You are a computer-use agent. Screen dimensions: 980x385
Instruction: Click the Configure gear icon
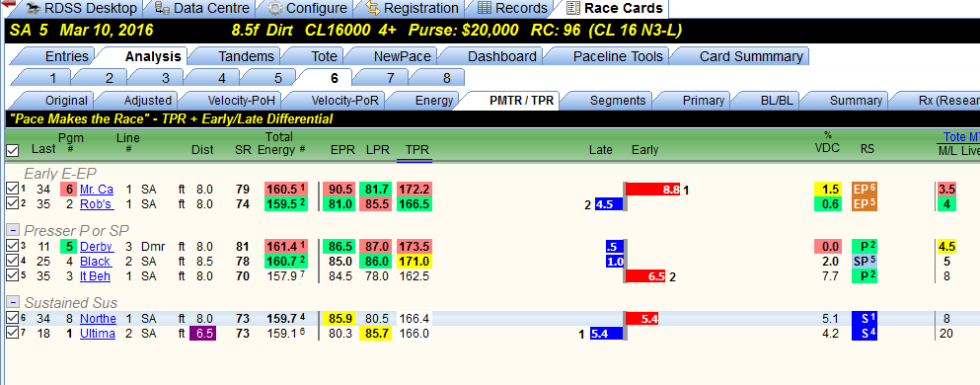pos(274,8)
